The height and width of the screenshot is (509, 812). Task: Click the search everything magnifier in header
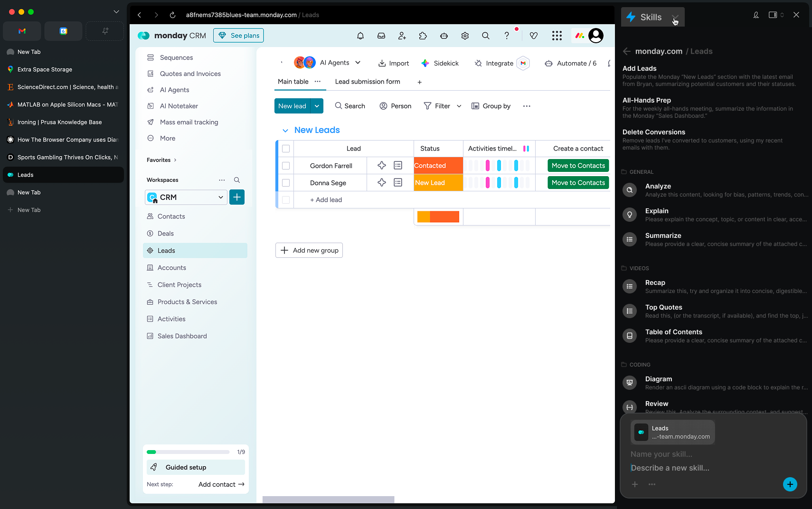tap(486, 36)
